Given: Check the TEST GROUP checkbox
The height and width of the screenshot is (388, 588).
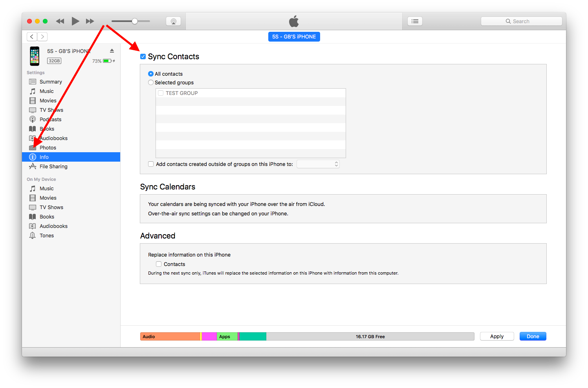Looking at the screenshot, I should coord(161,93).
